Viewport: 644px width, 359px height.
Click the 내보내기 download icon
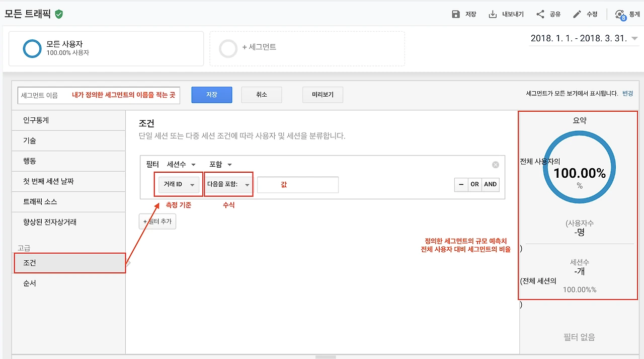click(x=493, y=14)
